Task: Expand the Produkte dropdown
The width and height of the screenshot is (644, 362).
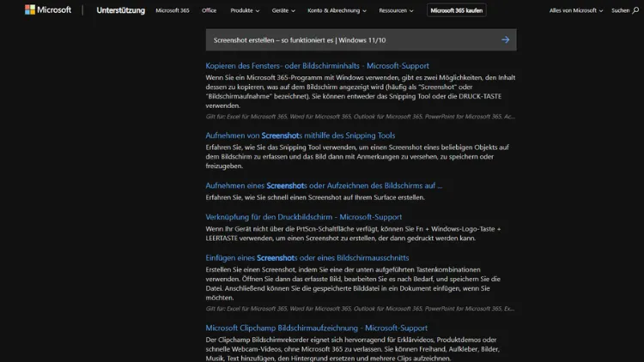Action: point(245,10)
